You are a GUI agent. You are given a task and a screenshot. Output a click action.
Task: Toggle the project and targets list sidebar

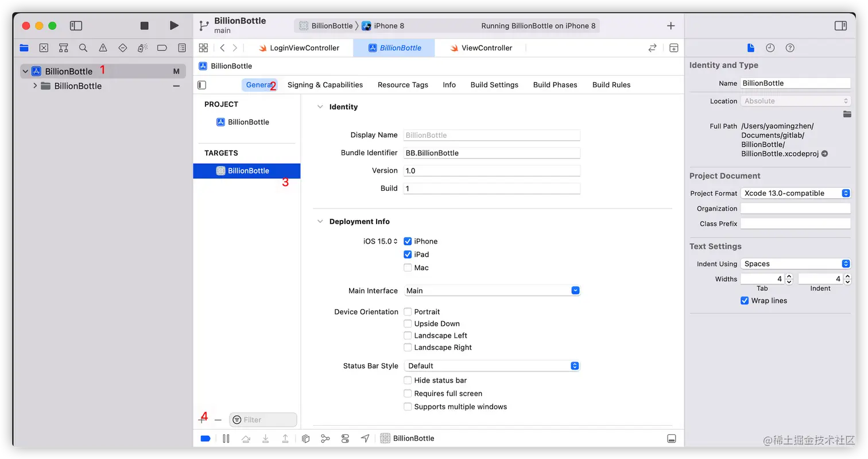[201, 84]
